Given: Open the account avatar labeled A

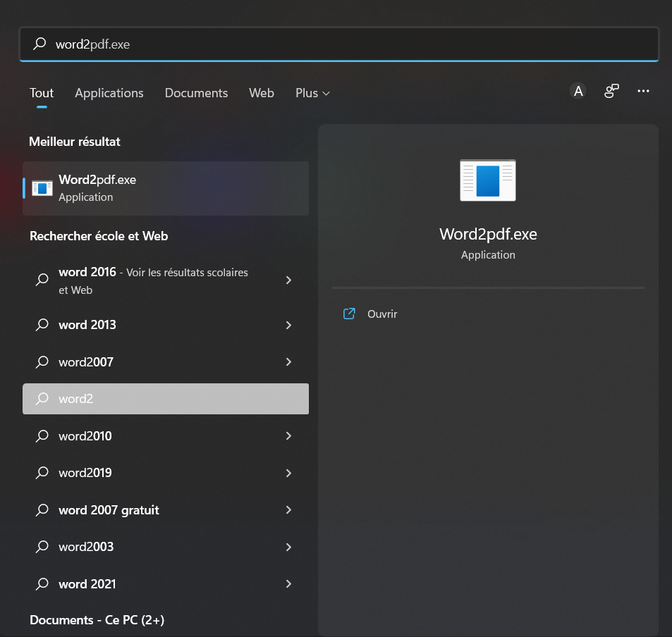Looking at the screenshot, I should 578,91.
